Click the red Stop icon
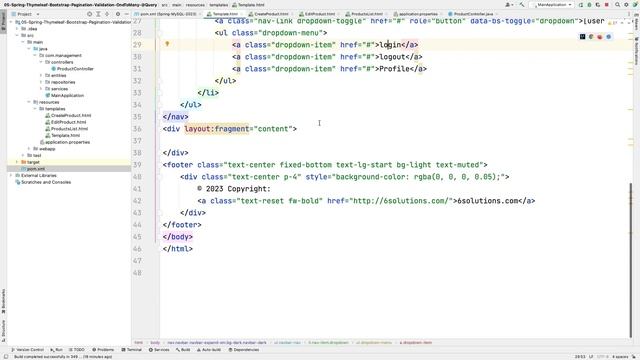This screenshot has width=640, height=360. pyautogui.click(x=607, y=5)
